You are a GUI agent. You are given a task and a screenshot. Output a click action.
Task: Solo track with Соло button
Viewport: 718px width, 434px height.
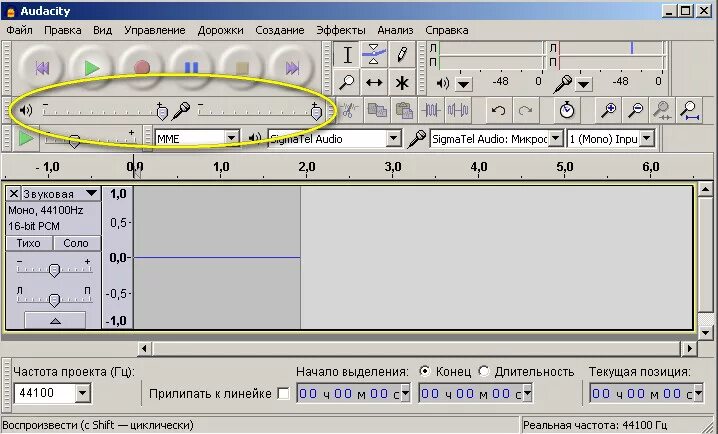point(76,243)
